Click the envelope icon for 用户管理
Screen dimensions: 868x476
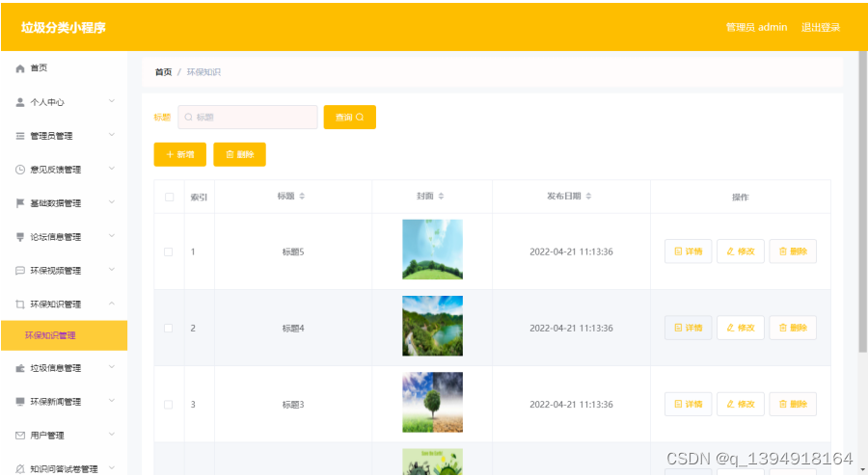click(20, 436)
